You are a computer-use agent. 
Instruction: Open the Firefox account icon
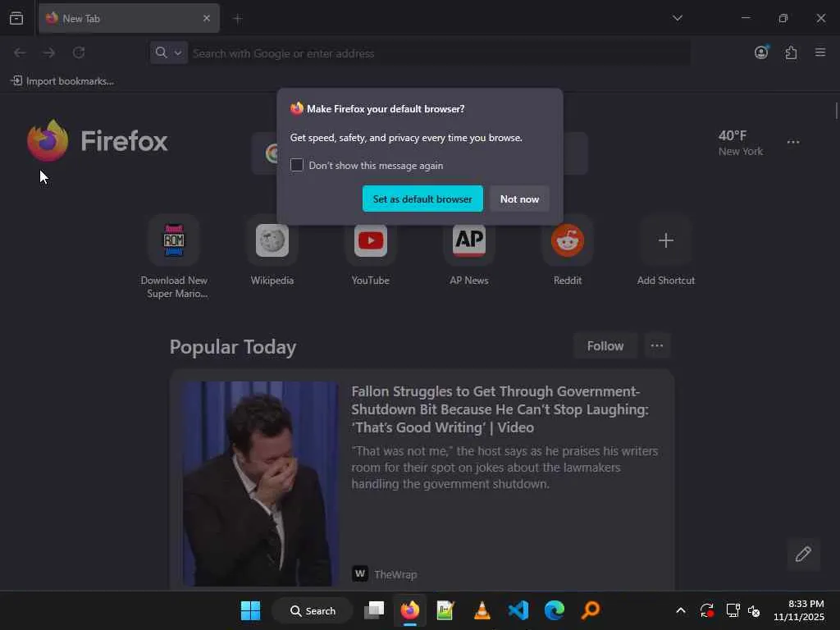tap(761, 52)
